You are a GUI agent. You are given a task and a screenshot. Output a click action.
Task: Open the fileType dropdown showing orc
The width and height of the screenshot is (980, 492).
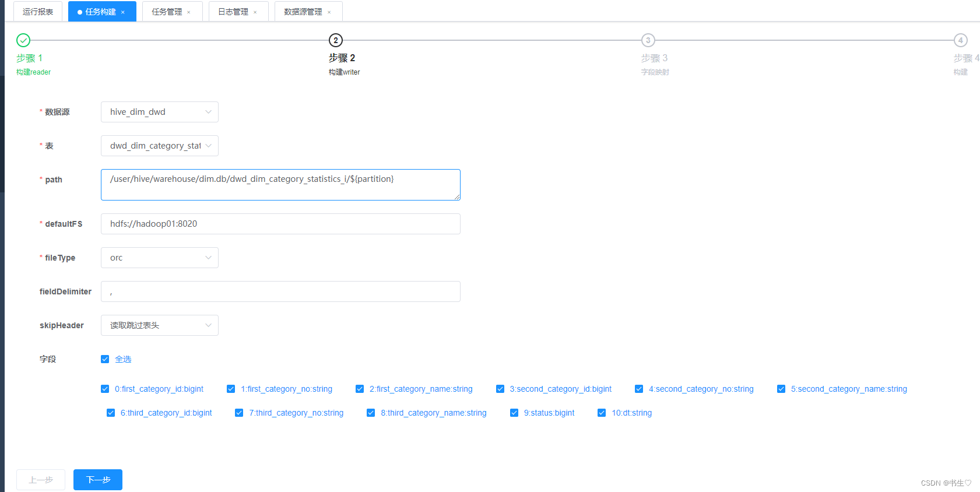160,258
